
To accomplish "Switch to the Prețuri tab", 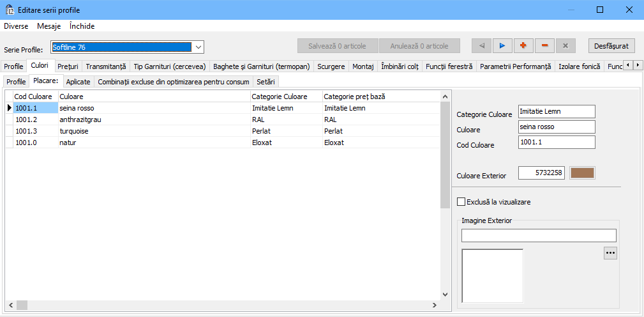I will 68,66.
